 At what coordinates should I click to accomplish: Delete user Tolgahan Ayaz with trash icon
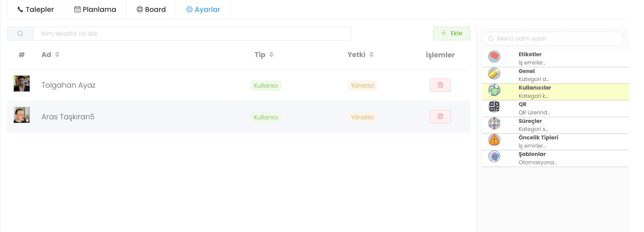coord(440,85)
